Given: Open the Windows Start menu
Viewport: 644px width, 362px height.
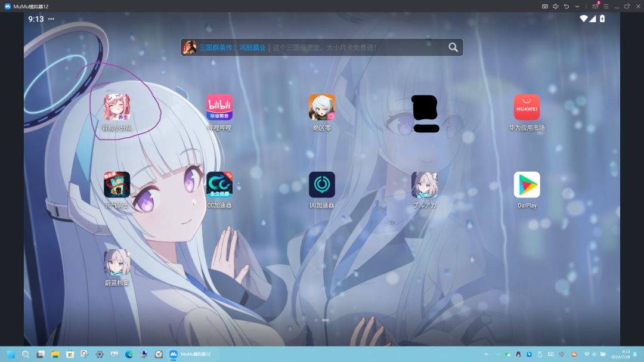Looking at the screenshot, I should click(x=11, y=354).
